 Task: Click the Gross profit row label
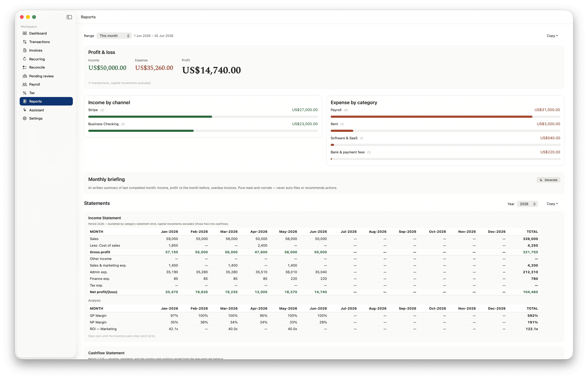[100, 252]
